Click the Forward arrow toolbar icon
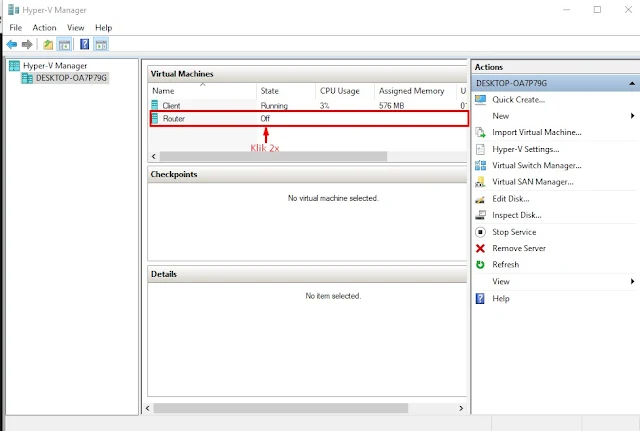Image resolution: width=640 pixels, height=431 pixels. tap(27, 44)
